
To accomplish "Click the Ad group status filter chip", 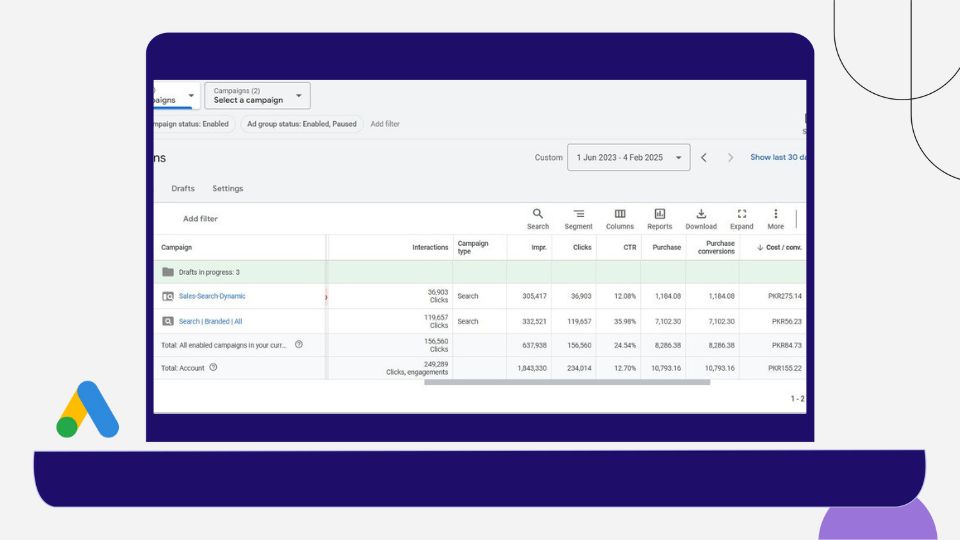I will [301, 124].
